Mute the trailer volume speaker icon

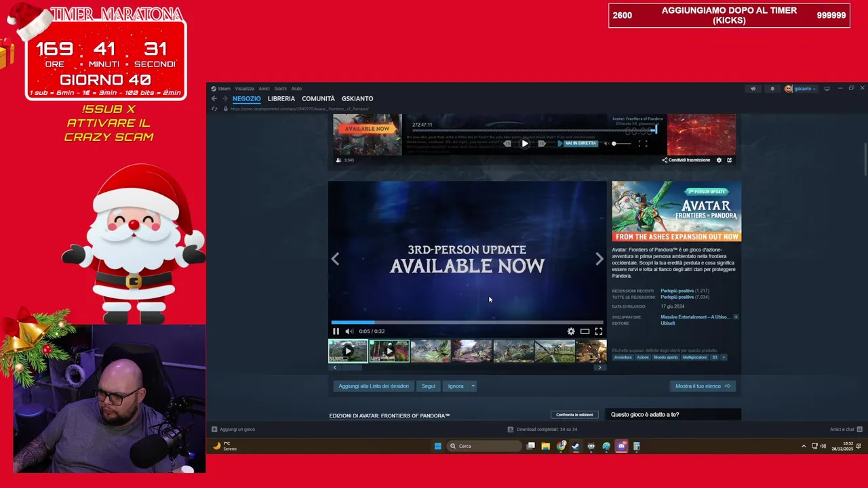point(349,331)
